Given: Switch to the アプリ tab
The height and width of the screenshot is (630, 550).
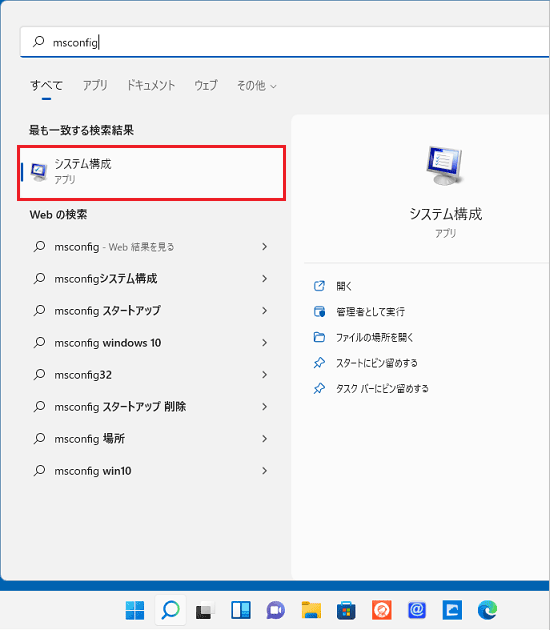Looking at the screenshot, I should tap(95, 85).
